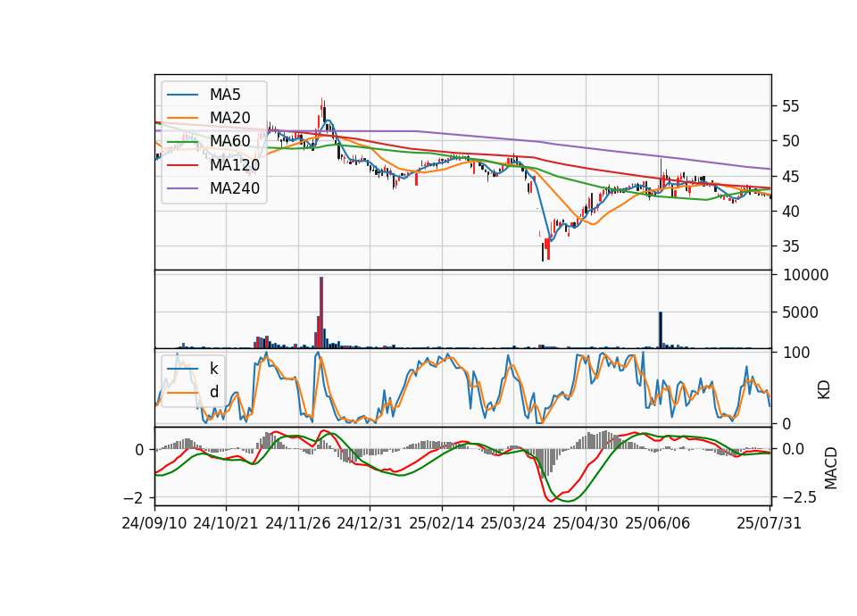The height and width of the screenshot is (616, 857).
Task: Click the 24/11/26 date axis label
Action: tap(298, 523)
